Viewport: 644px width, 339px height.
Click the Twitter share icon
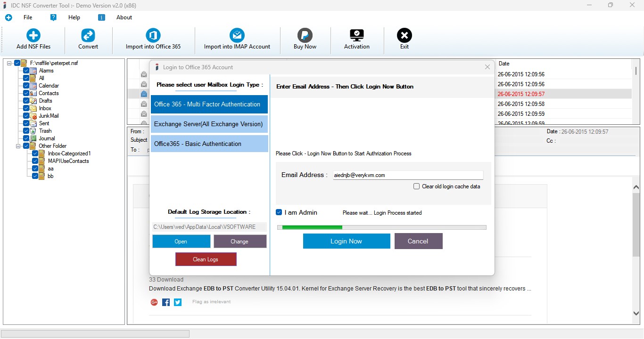178,302
